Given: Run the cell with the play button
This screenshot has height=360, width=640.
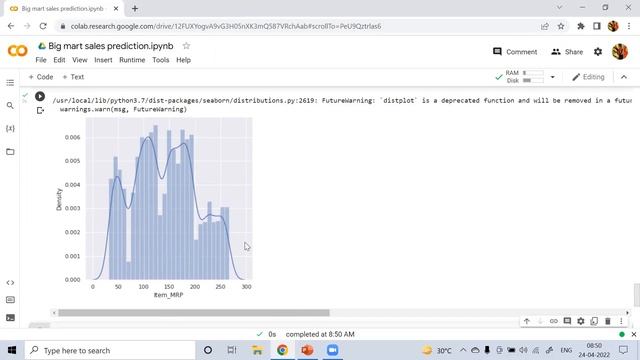Looking at the screenshot, I should tap(40, 96).
